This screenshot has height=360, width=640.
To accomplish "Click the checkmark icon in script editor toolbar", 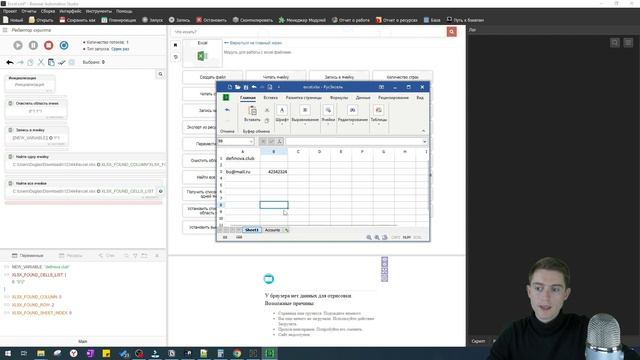I will [x=62, y=62].
